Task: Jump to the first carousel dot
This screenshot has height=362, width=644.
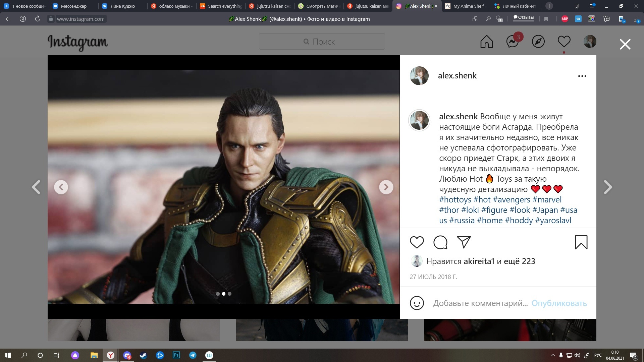Action: point(218,294)
